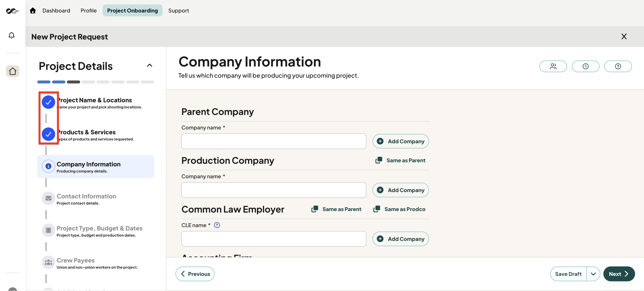The image size is (644, 291).
Task: Click the Project Type film icon
Action: [x=48, y=230]
